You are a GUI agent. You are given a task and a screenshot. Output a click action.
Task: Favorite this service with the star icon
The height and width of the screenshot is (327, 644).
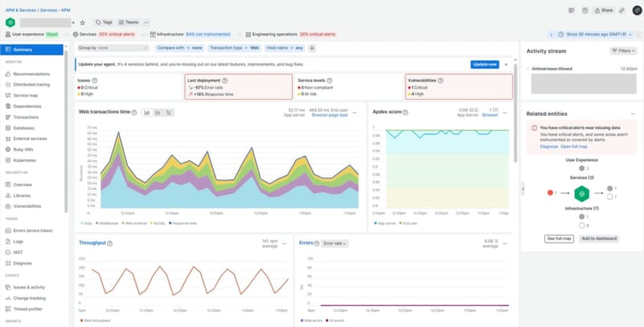click(83, 23)
